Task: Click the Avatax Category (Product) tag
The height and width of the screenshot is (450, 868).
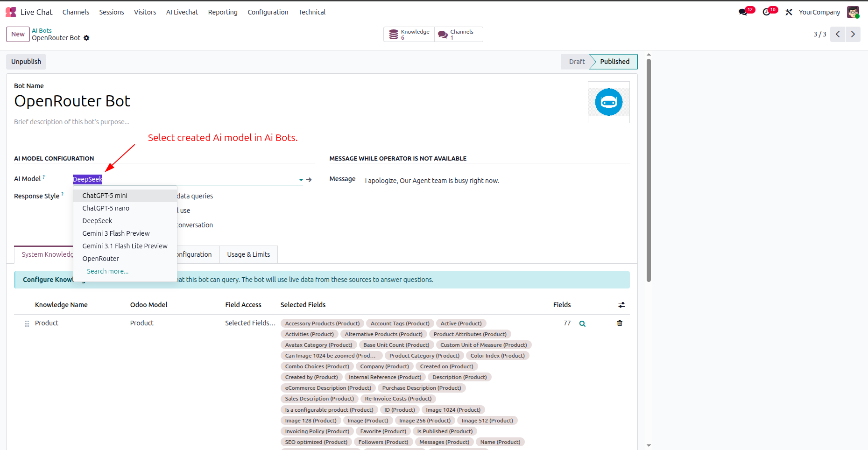Action: (x=319, y=345)
